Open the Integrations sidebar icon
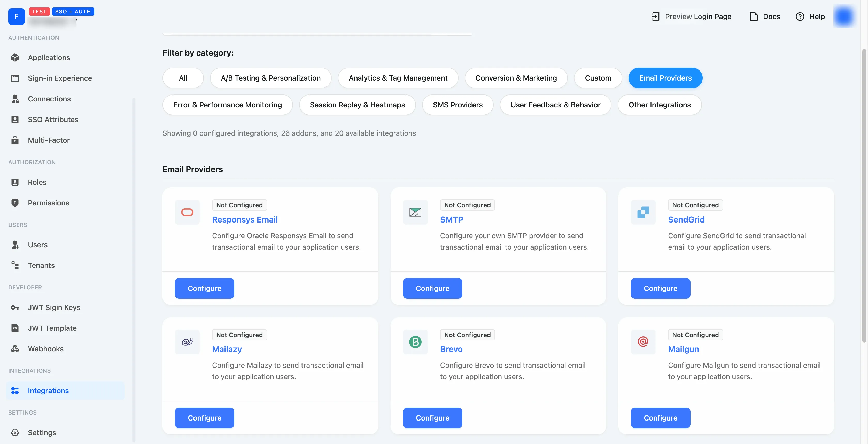This screenshot has height=444, width=868. click(16, 391)
